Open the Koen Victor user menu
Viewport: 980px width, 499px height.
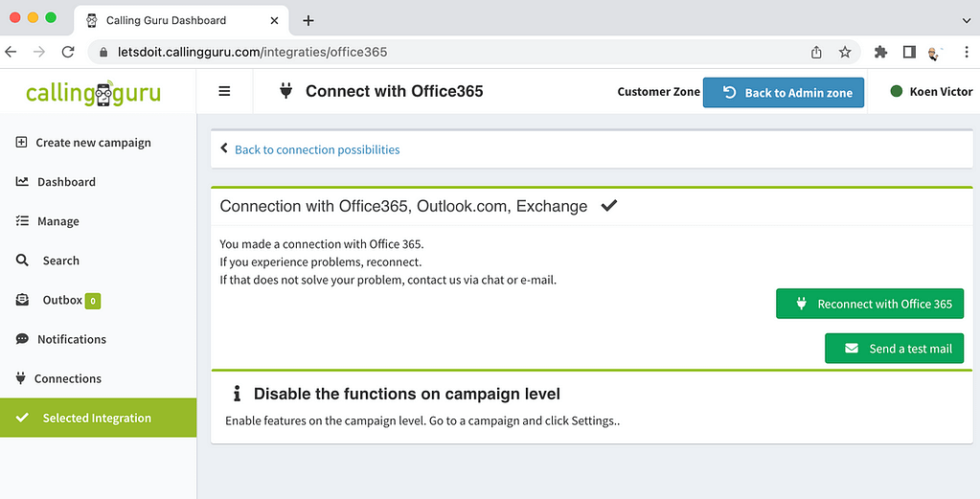tap(931, 92)
